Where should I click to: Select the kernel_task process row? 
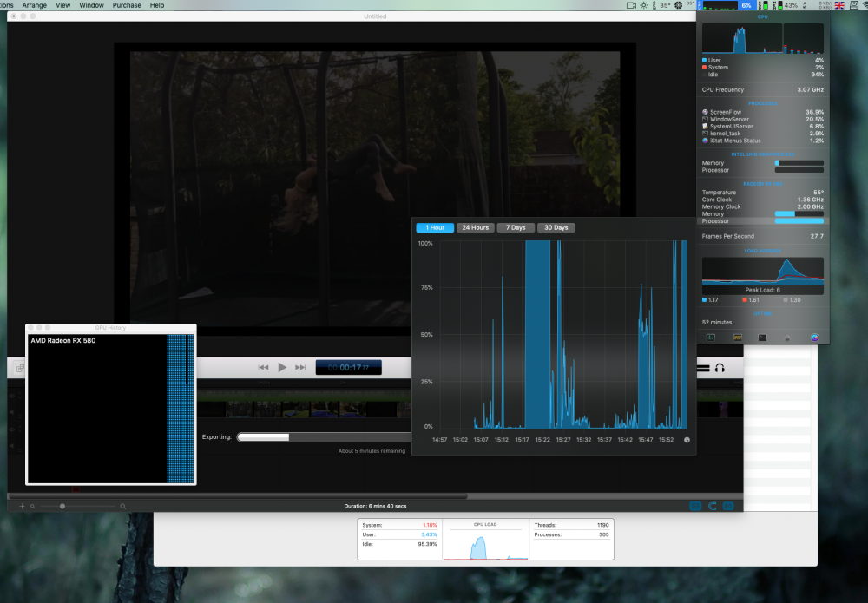[x=762, y=134]
